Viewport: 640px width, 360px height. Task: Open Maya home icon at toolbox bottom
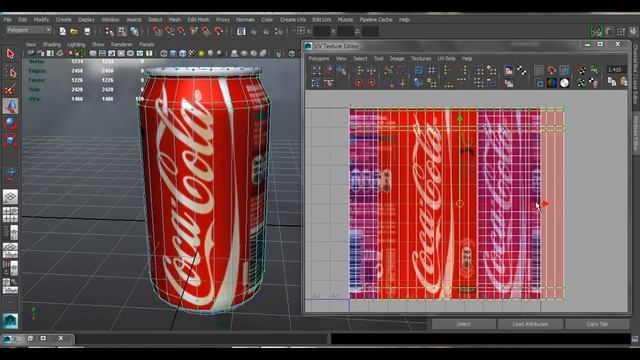click(10, 321)
